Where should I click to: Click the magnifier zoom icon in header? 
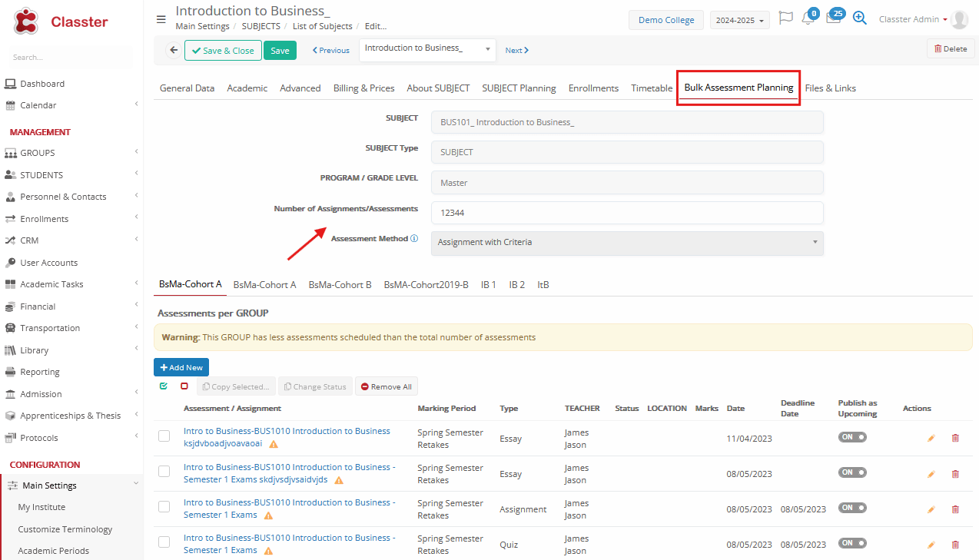[x=860, y=18]
